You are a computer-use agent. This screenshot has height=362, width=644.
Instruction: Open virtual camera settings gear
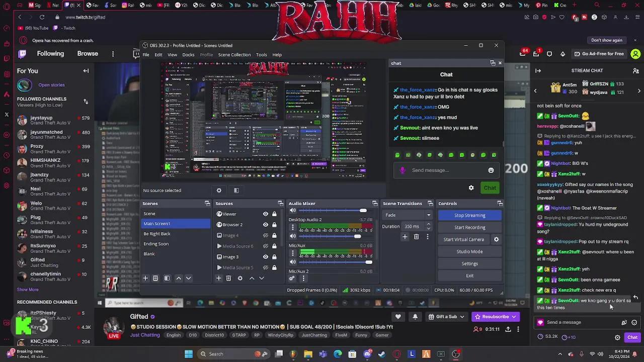pyautogui.click(x=496, y=239)
